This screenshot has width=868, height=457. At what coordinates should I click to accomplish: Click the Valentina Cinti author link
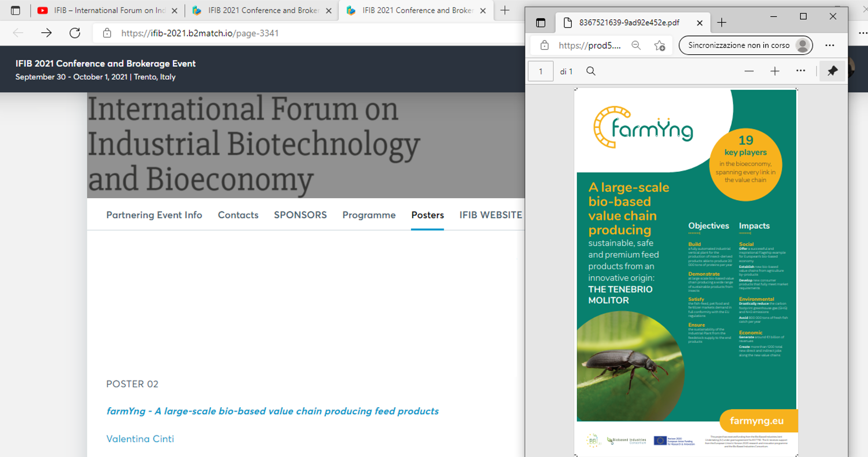[x=140, y=439]
